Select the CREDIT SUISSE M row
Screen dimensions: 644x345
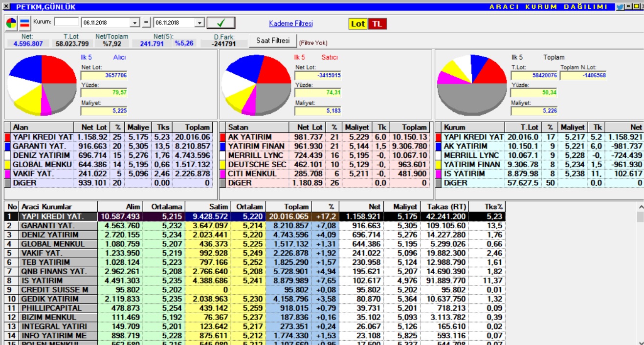pyautogui.click(x=254, y=290)
